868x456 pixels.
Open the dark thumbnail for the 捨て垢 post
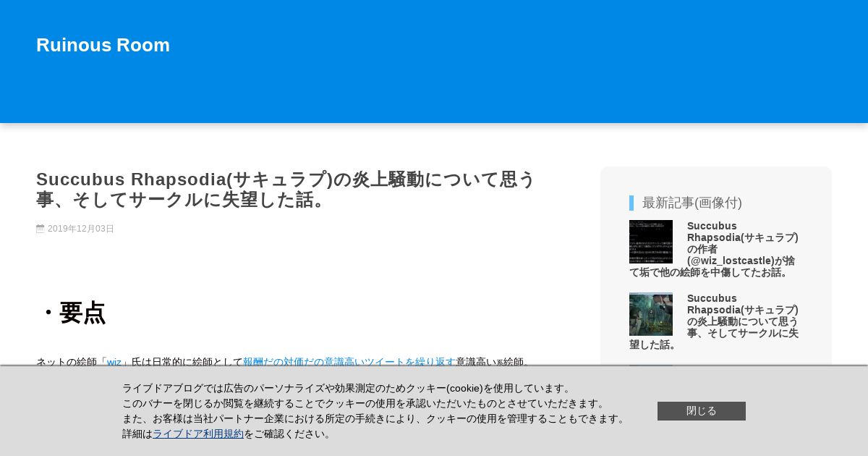(x=651, y=242)
